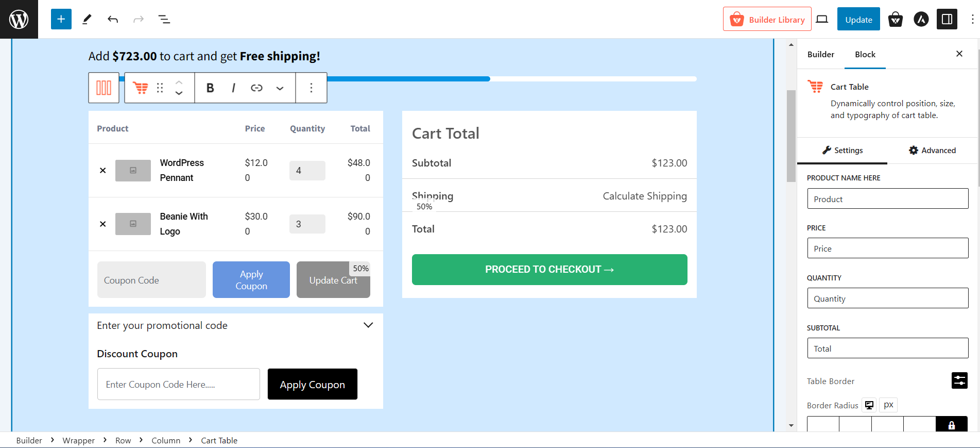The height and width of the screenshot is (448, 980).
Task: Edit the Quantity label text field
Action: pos(888,298)
